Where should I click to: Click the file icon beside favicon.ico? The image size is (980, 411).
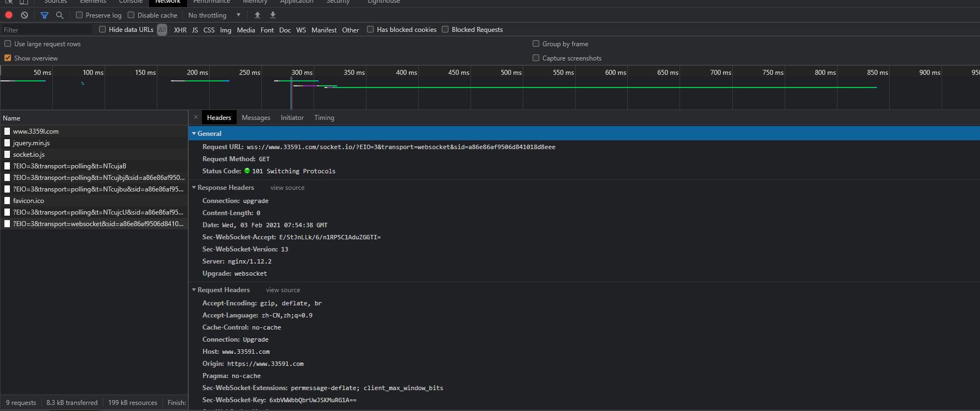point(7,201)
